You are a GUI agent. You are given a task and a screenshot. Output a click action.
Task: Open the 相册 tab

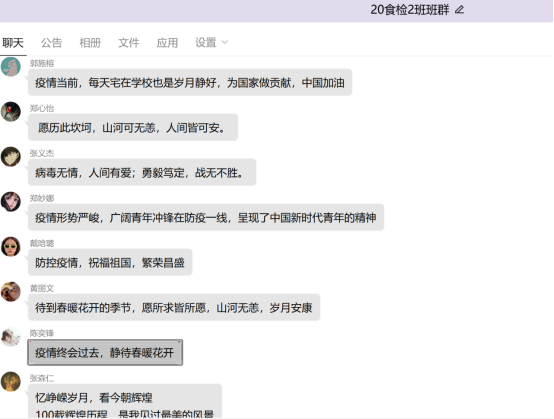(90, 43)
